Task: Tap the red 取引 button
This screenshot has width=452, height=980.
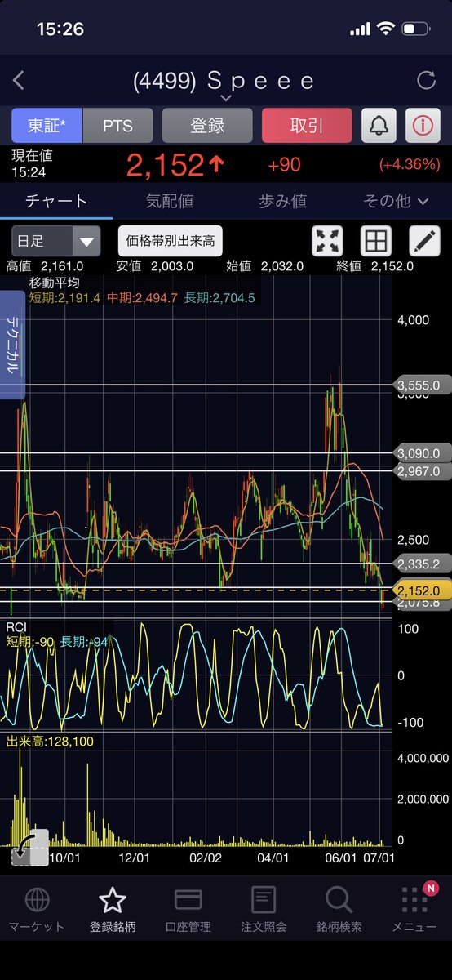Action: coord(307,126)
